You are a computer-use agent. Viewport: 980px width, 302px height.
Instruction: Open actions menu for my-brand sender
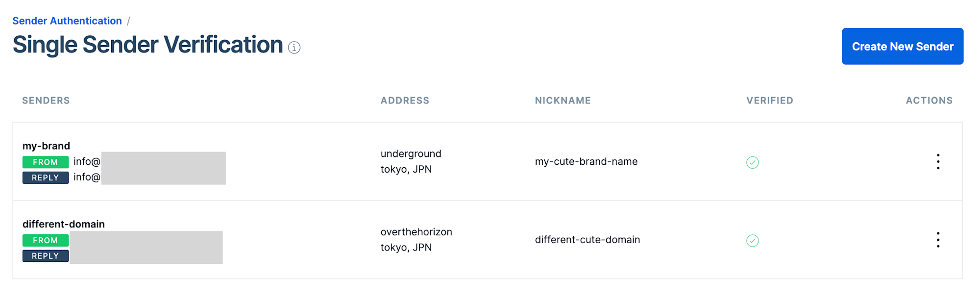coord(938,162)
